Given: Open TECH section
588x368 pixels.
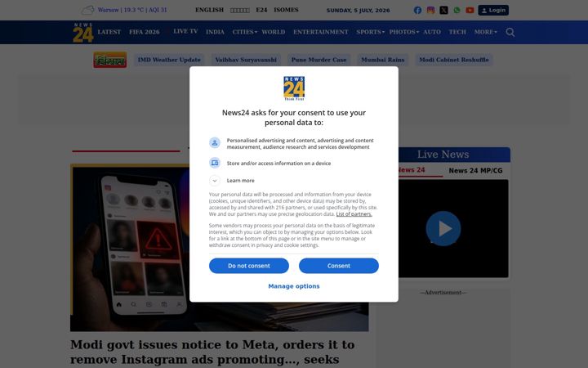Looking at the screenshot, I should (457, 32).
